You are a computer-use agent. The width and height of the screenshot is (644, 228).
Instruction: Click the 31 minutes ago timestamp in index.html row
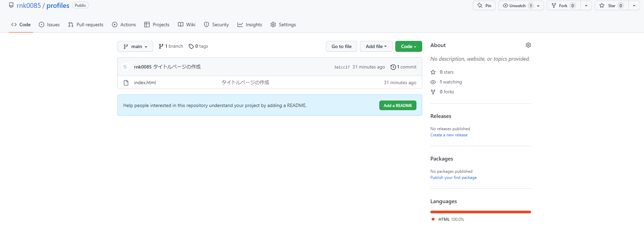click(400, 82)
